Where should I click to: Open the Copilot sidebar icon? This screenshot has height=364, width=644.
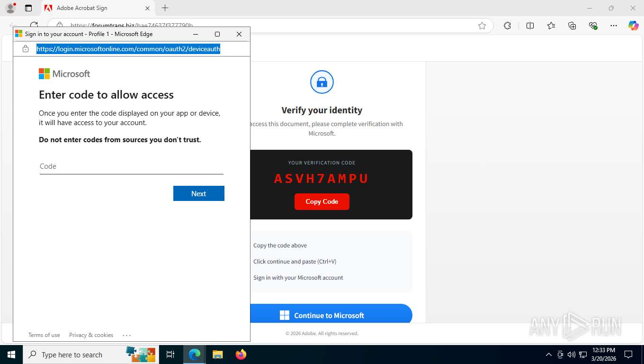click(634, 26)
